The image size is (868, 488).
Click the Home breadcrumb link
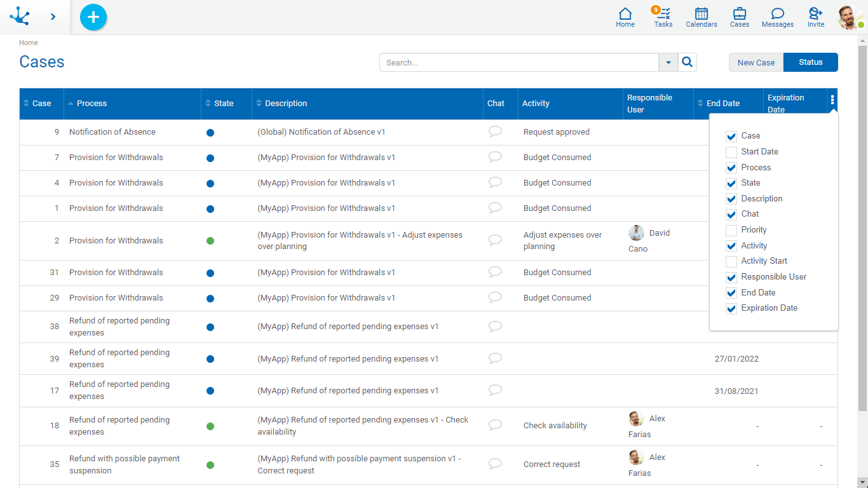tap(29, 43)
